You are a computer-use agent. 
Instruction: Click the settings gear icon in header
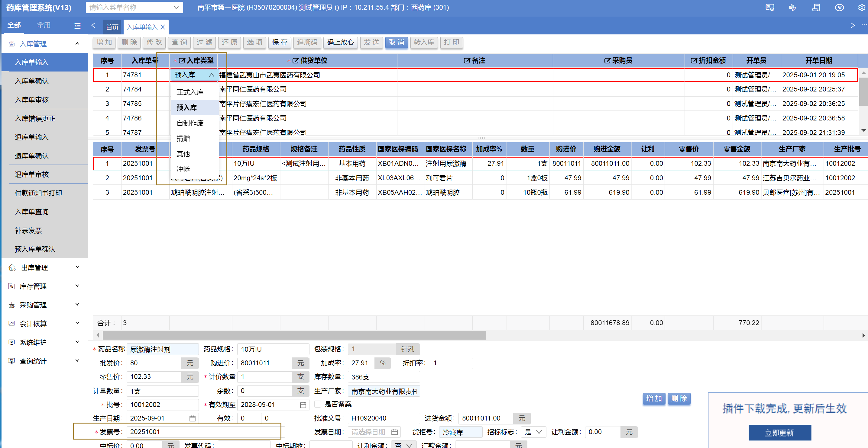click(x=861, y=8)
